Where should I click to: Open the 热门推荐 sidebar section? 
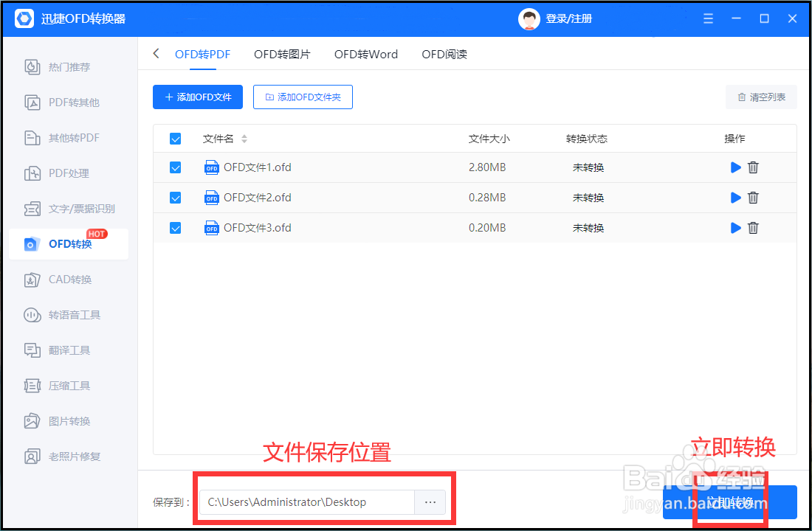(x=58, y=67)
